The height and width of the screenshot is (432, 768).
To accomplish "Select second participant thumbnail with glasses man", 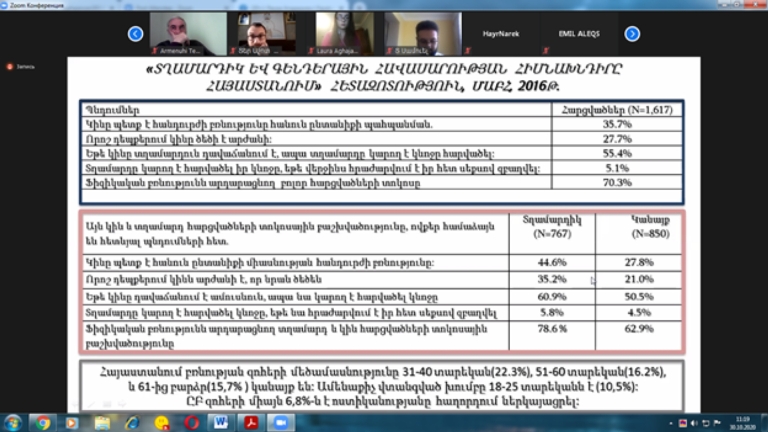I will coord(266,34).
